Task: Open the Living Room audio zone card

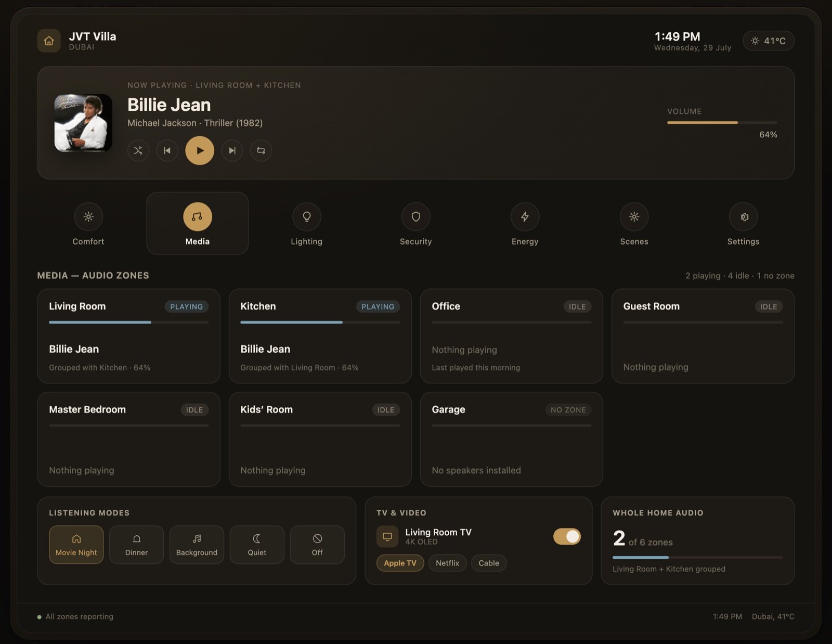Action: (x=129, y=336)
